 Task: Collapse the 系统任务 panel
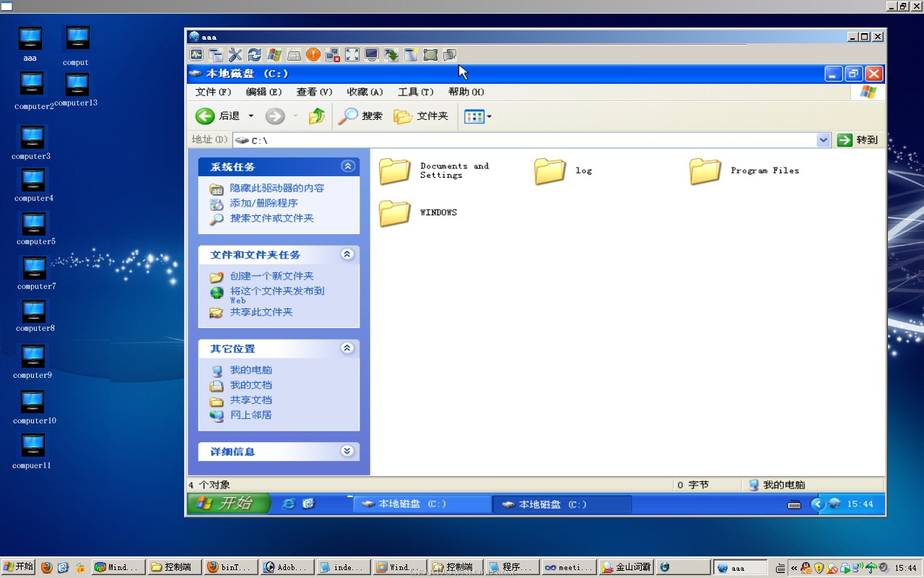tap(348, 166)
